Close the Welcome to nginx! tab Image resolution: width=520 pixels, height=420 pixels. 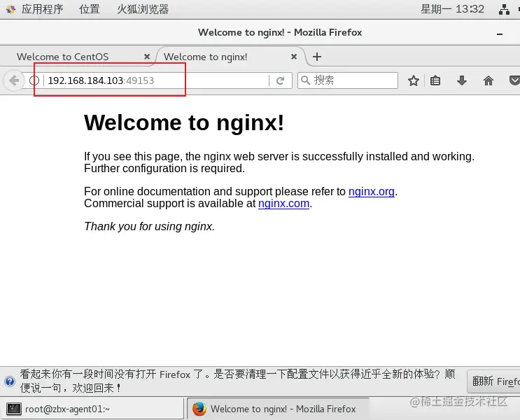(294, 57)
